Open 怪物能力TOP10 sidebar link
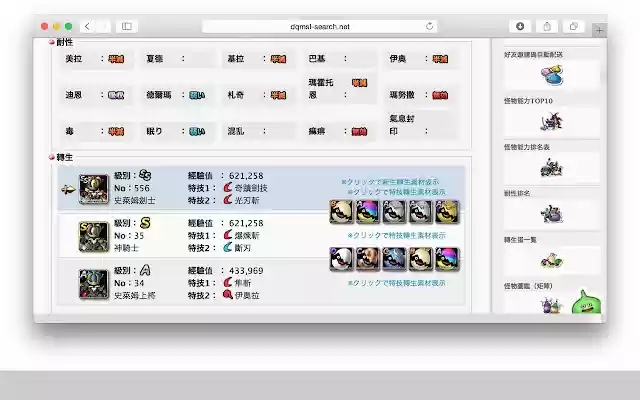The width and height of the screenshot is (640, 400). tap(528, 101)
